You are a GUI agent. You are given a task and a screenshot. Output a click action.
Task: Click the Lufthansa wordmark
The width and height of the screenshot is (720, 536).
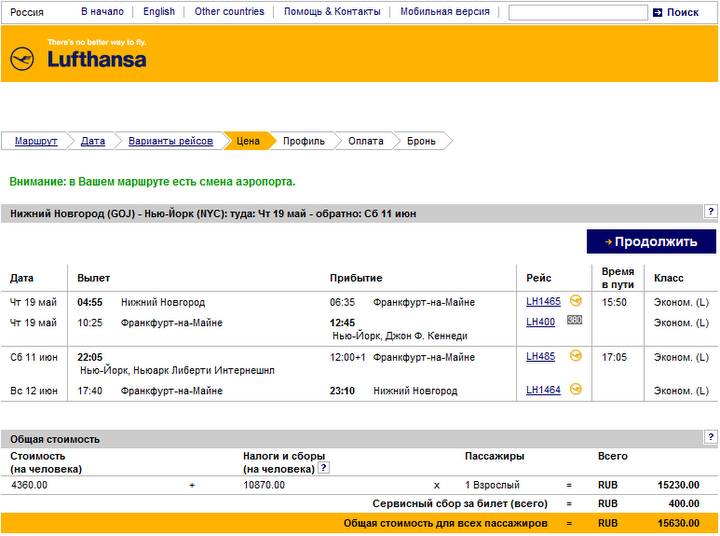coord(97,60)
